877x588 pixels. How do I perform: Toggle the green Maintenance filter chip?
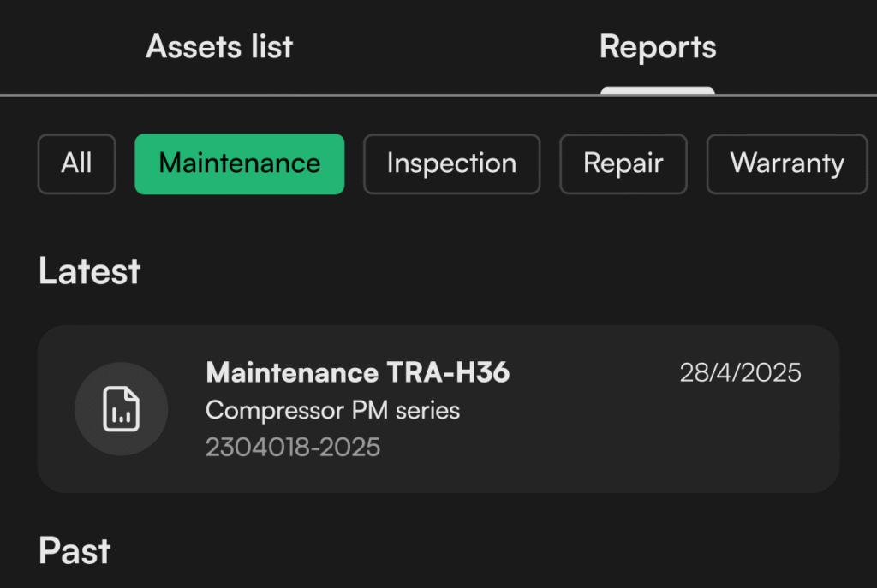(x=240, y=163)
